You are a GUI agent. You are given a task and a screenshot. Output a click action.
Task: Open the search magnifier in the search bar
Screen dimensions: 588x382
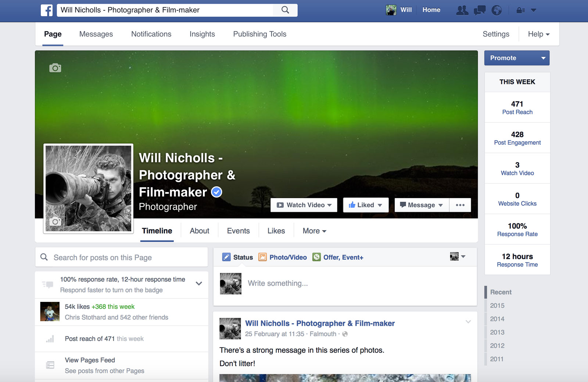pyautogui.click(x=285, y=10)
